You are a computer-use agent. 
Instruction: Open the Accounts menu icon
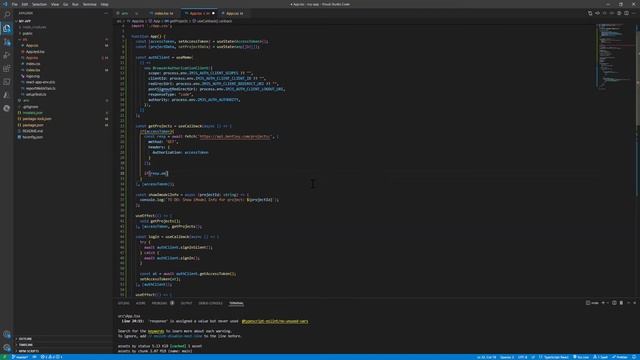pos(7,335)
